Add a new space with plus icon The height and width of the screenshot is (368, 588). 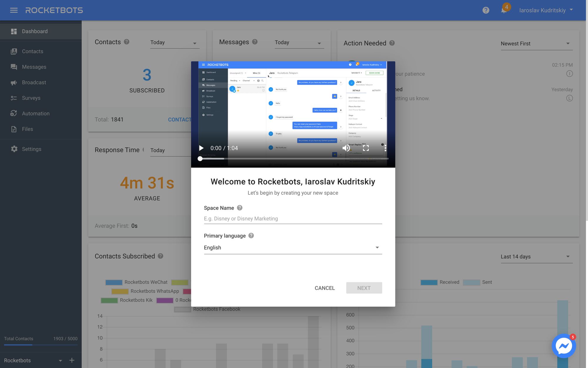click(x=72, y=360)
